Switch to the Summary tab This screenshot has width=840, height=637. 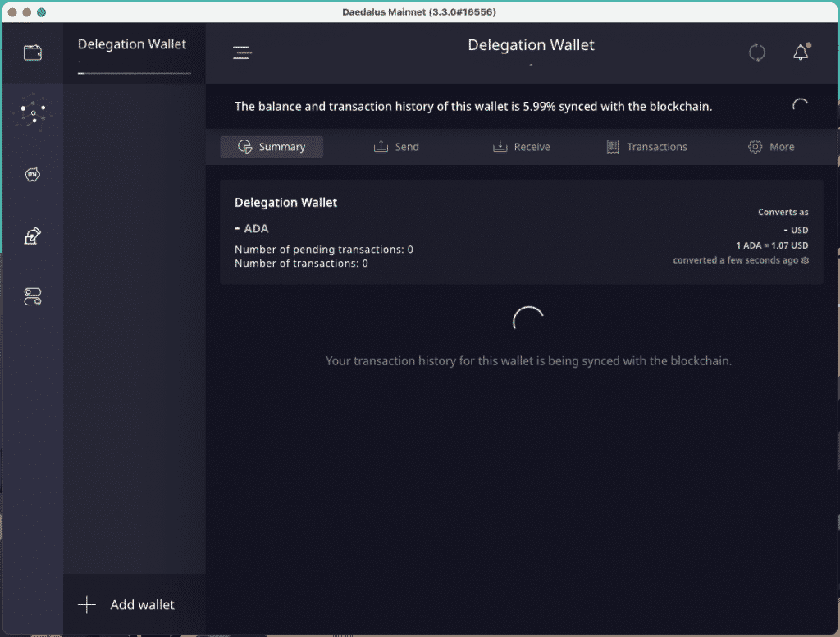(x=272, y=147)
